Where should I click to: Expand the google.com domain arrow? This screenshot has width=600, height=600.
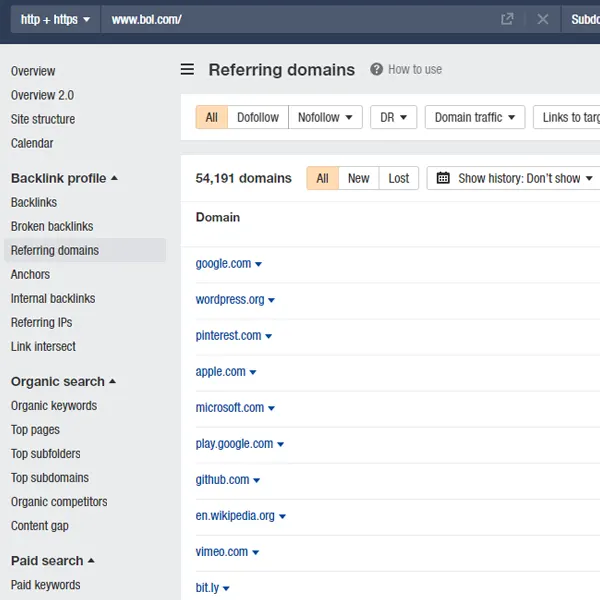pyautogui.click(x=258, y=264)
